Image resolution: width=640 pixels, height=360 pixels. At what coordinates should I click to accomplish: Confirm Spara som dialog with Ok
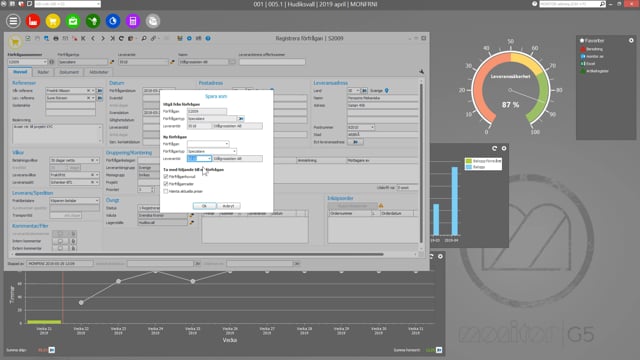204,206
